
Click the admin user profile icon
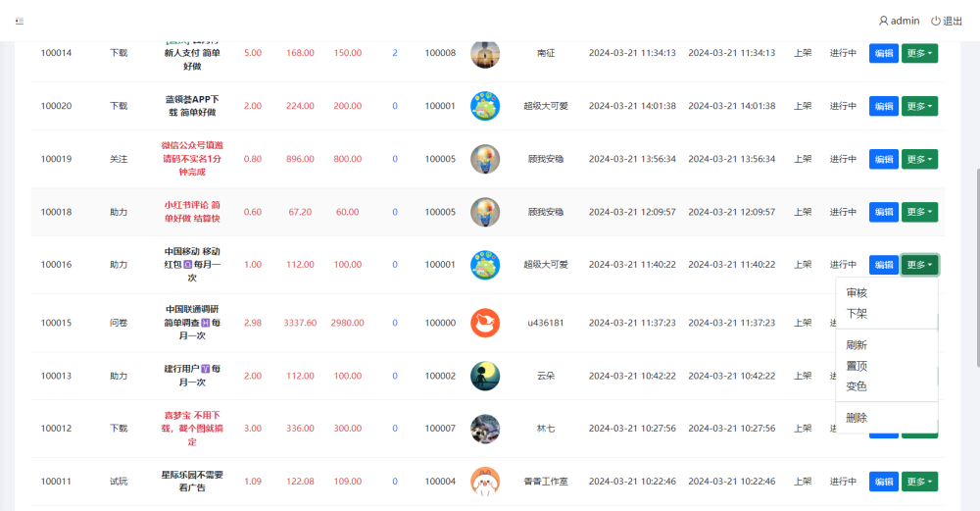coord(883,21)
